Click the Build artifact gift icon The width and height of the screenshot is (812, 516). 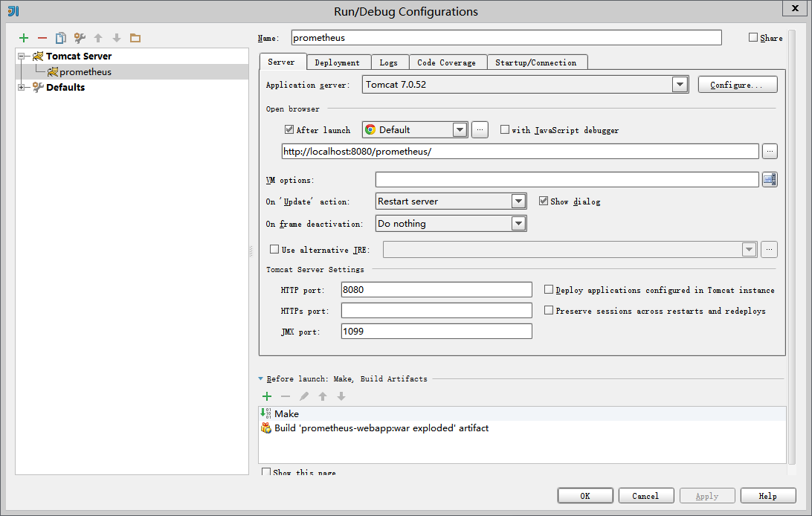pyautogui.click(x=265, y=428)
